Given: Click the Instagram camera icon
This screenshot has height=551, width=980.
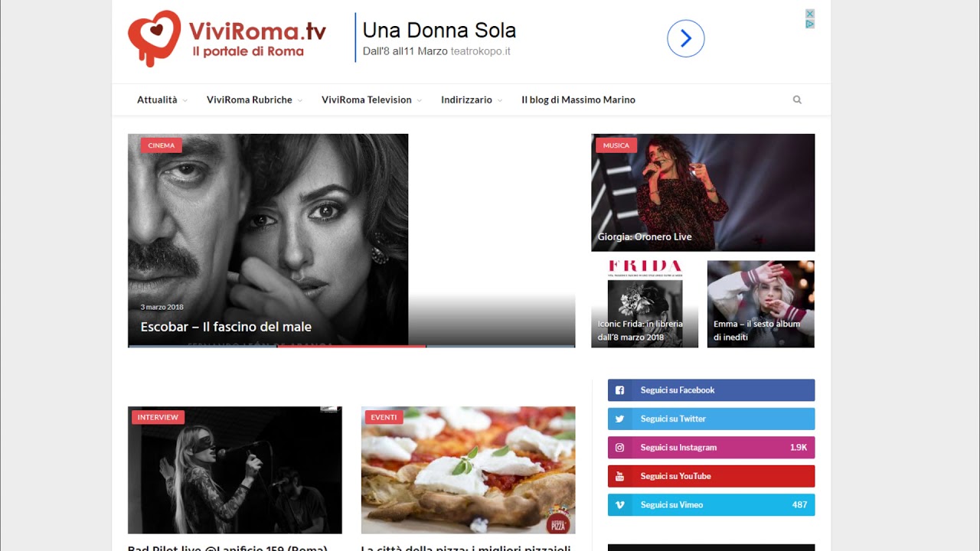Looking at the screenshot, I should [x=620, y=448].
